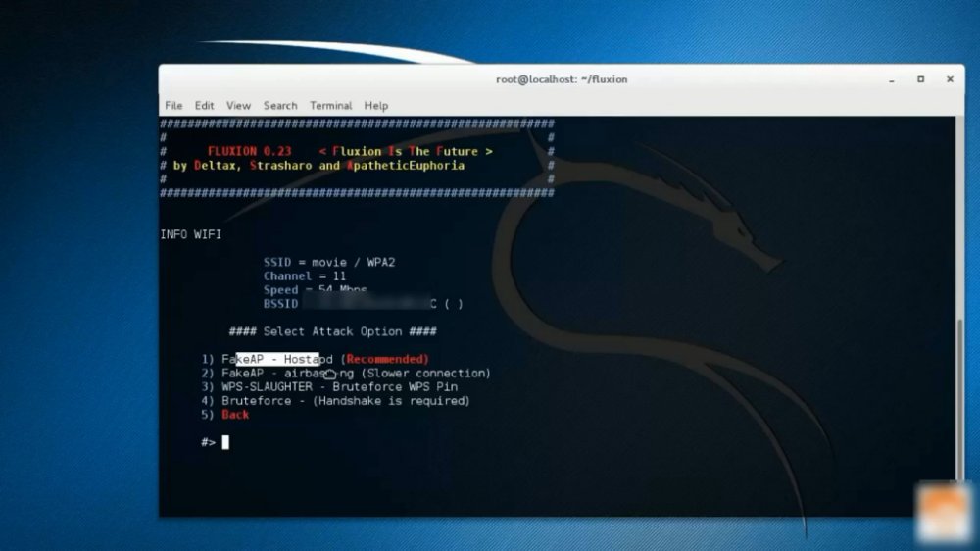Close the terminal window
Image resolution: width=980 pixels, height=551 pixels.
point(950,79)
